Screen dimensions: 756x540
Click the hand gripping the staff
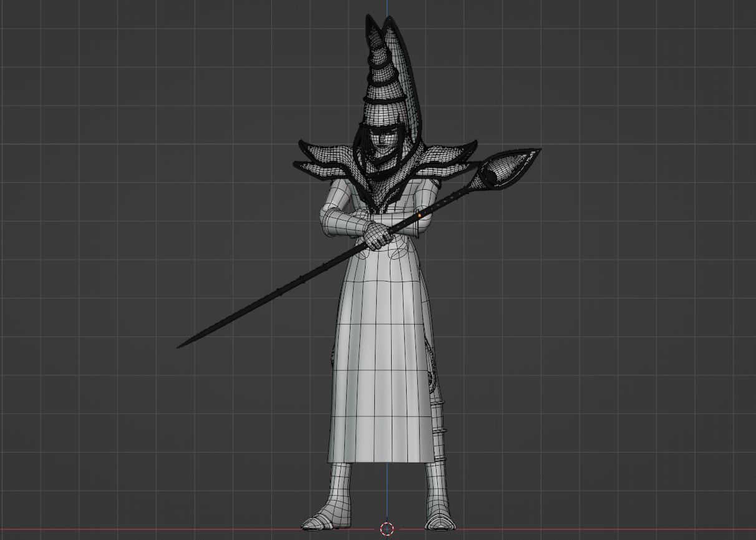[377, 237]
